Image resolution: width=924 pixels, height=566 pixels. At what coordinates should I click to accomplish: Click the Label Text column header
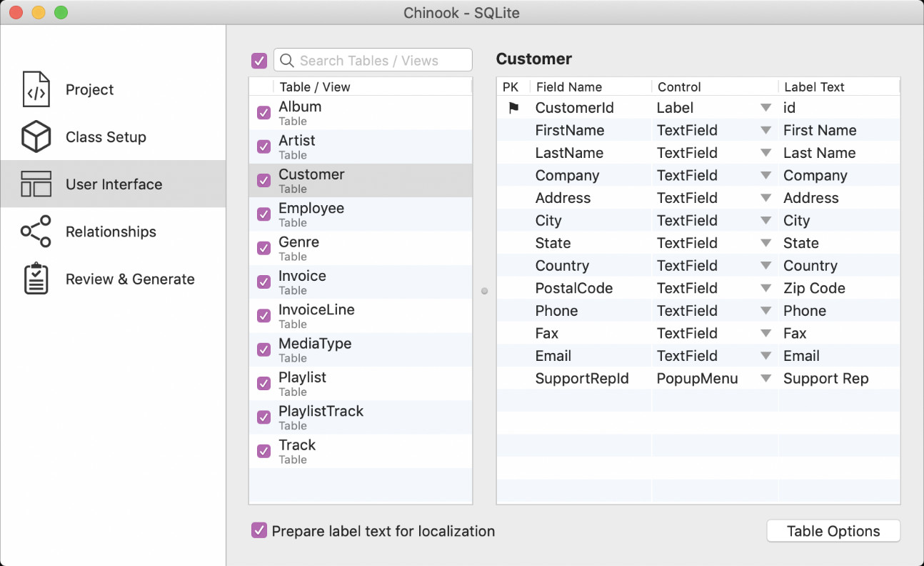(x=839, y=86)
